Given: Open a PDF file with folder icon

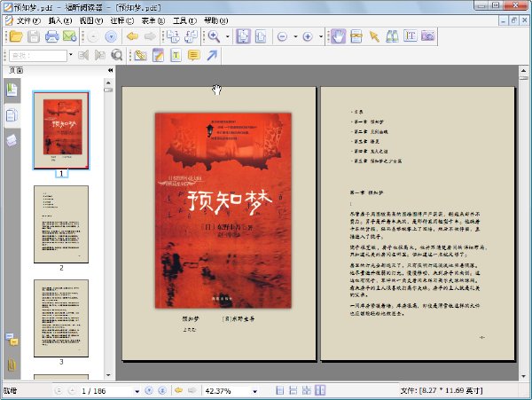Looking at the screenshot, I should (x=16, y=36).
